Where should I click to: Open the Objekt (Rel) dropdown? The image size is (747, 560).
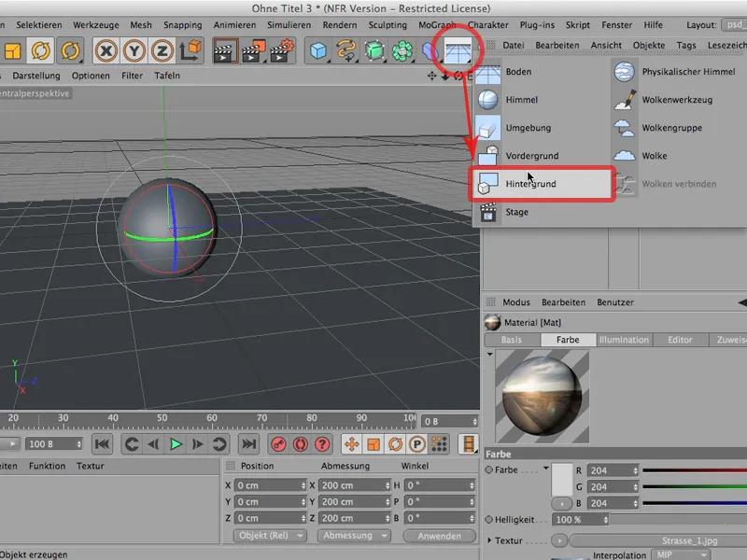click(270, 536)
